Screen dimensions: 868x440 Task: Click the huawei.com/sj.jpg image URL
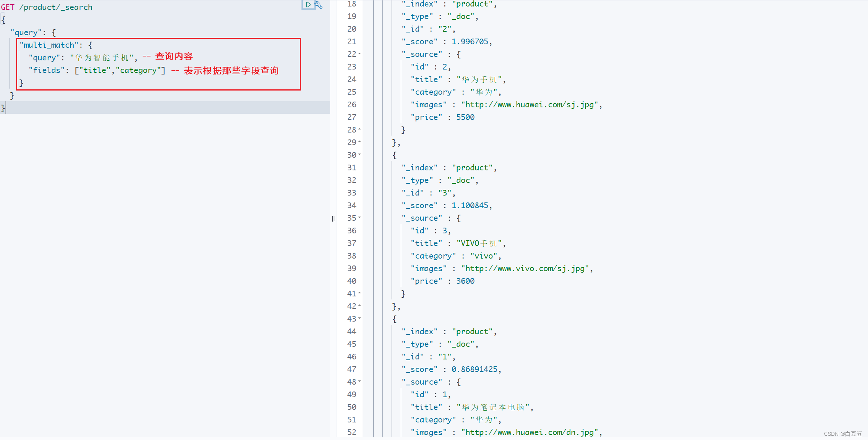pos(530,105)
